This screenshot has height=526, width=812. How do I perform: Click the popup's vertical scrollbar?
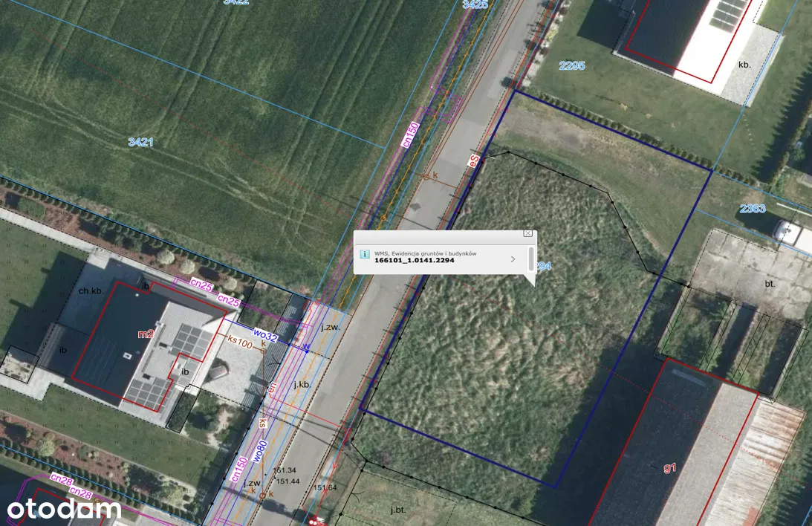(530, 259)
